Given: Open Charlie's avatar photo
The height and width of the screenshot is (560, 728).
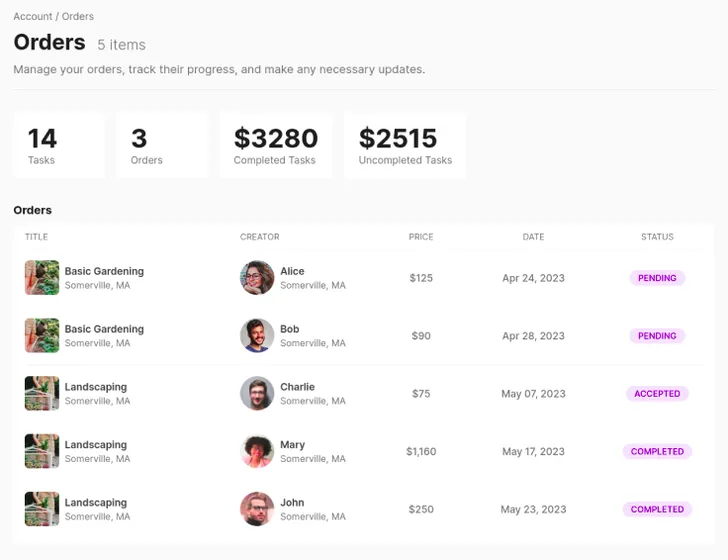Looking at the screenshot, I should (x=257, y=394).
